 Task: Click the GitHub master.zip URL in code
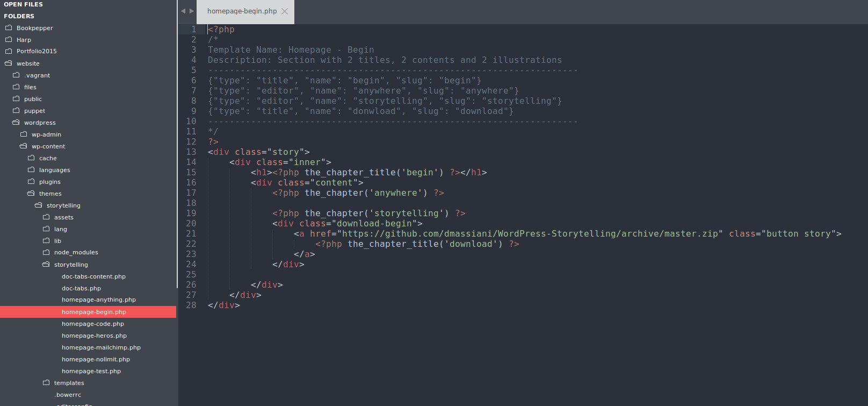click(530, 233)
